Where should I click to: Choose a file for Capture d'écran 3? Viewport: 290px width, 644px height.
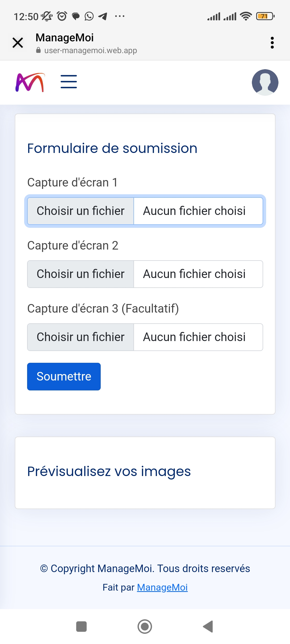pyautogui.click(x=81, y=337)
